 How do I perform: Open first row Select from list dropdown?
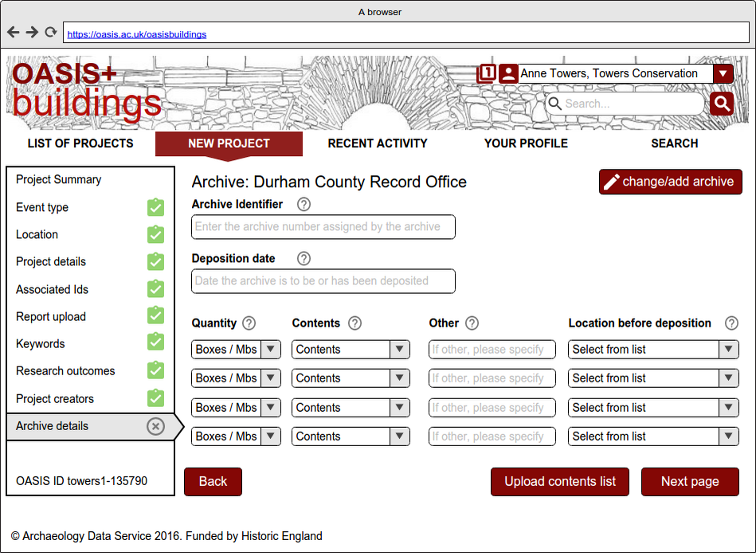click(x=653, y=349)
